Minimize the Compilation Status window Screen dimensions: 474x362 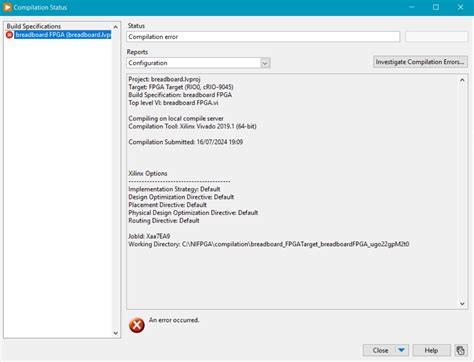pos(412,7)
